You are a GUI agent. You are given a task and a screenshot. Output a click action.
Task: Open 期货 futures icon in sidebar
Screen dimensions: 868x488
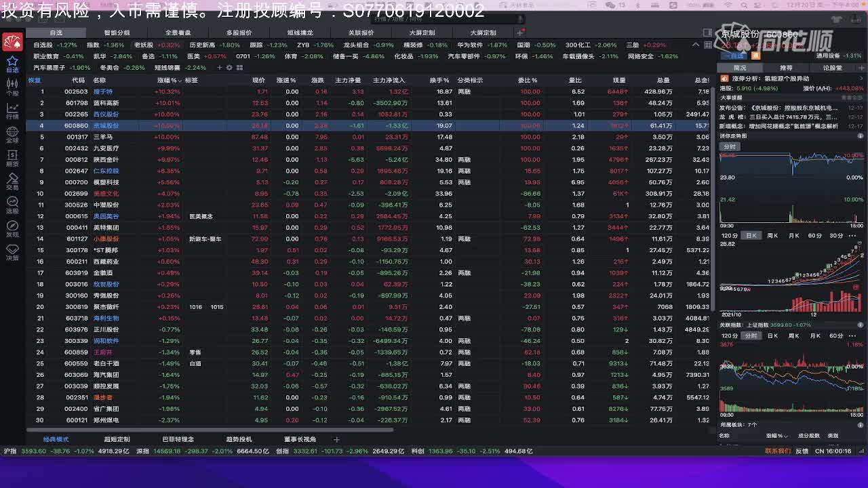[x=12, y=157]
